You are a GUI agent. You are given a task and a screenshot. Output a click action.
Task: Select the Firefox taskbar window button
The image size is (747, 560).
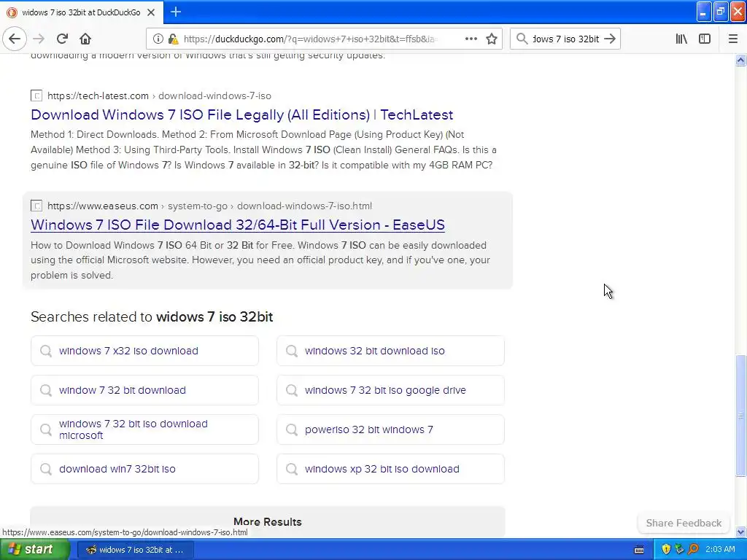coord(136,550)
